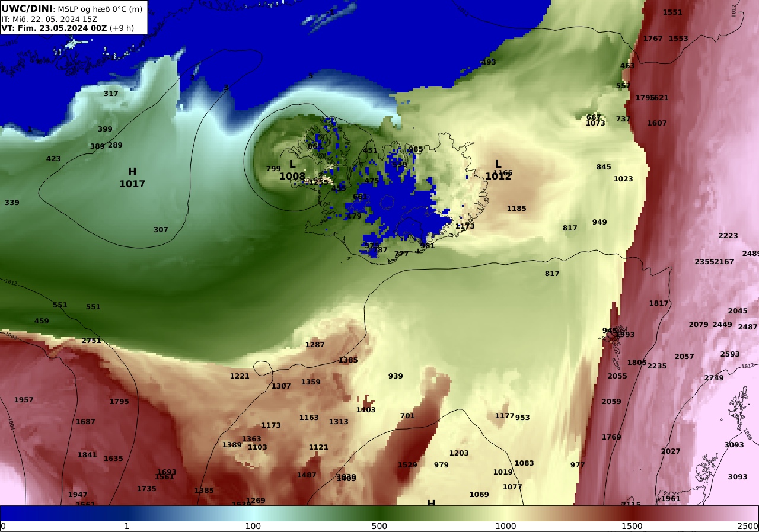Click the colorbar tick label 1000
Screen dimensions: 759x532
506,526
